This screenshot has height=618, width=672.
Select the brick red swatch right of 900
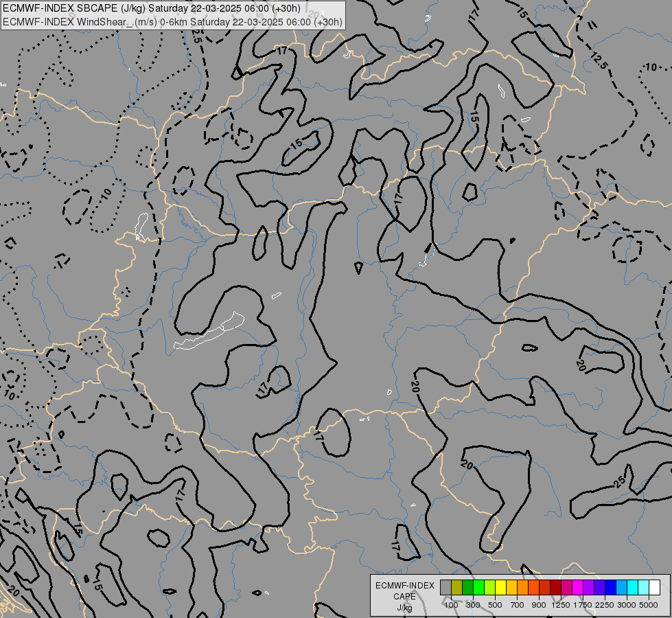(x=545, y=588)
